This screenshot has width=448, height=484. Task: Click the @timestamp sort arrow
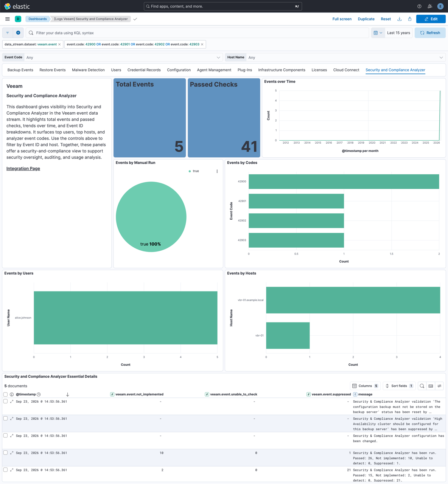coord(67,394)
